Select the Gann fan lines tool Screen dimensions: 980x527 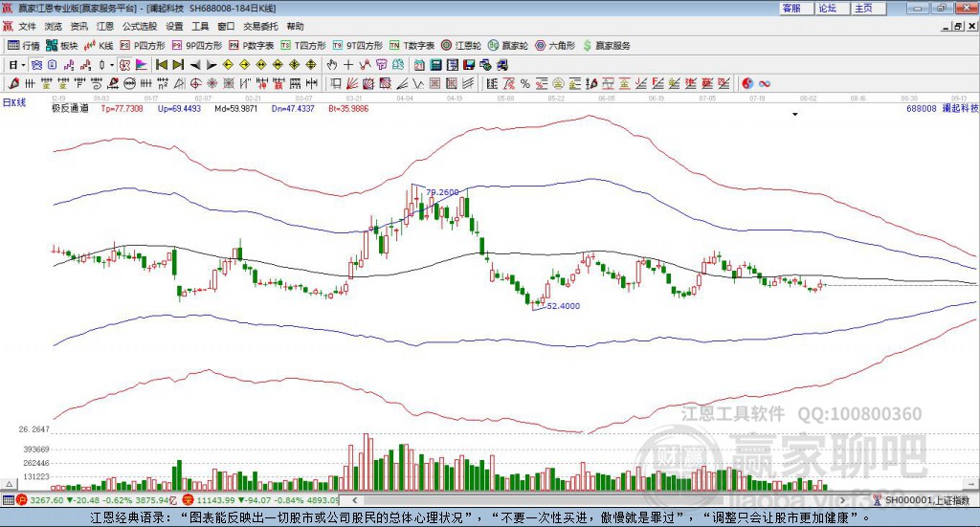(x=352, y=83)
